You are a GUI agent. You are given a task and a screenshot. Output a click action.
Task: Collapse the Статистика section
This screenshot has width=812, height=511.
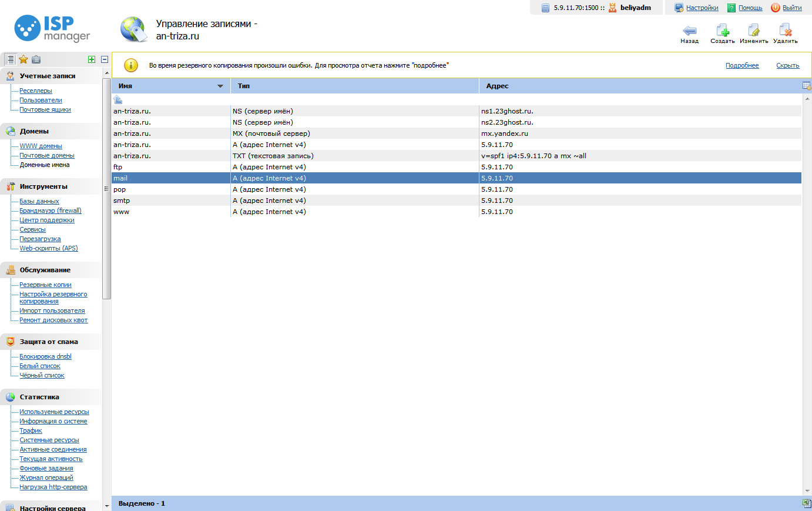(51, 397)
